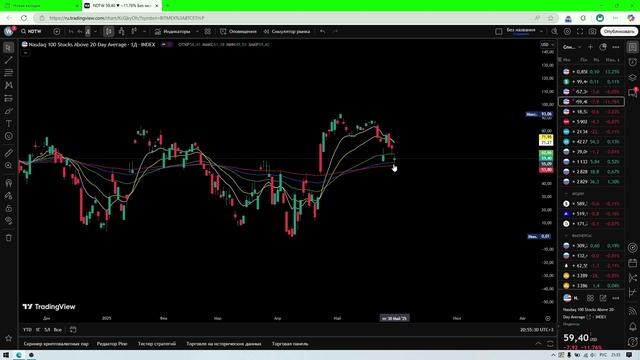Select watchlist row showing 3 289
The height and width of the screenshot is (360, 640).
tap(591, 276)
